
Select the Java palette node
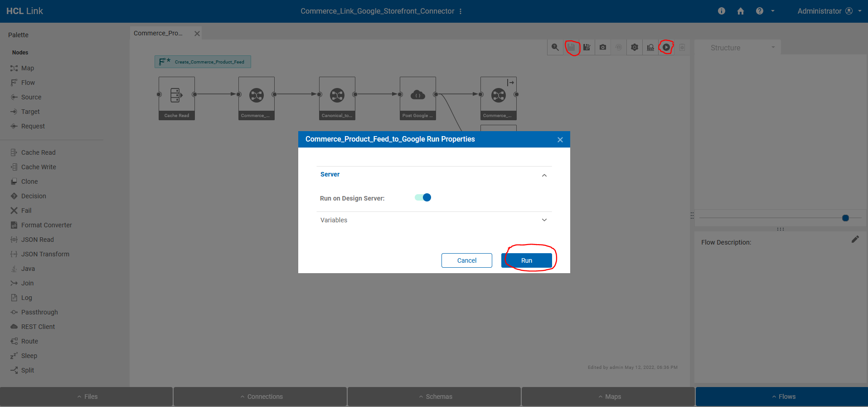coord(23,269)
